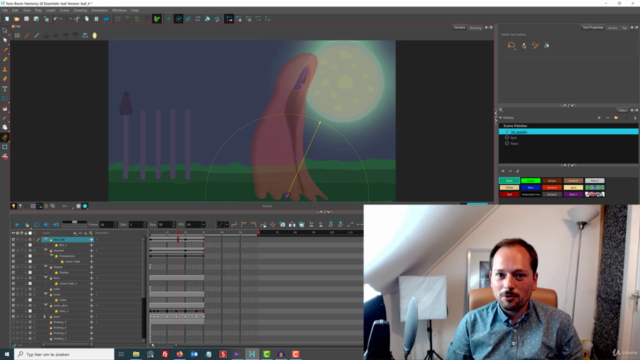This screenshot has height=360, width=640.
Task: Collapse the character layer group
Action: 46,250
